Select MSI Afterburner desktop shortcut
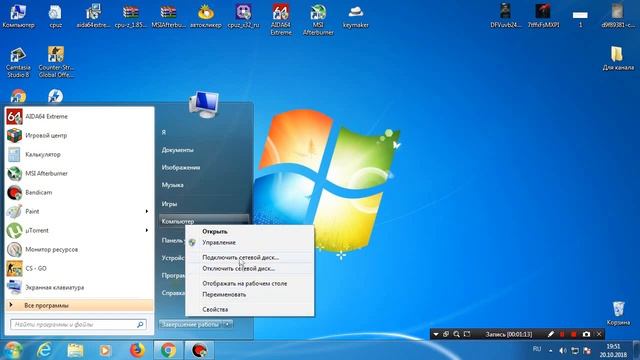Image resolution: width=640 pixels, height=360 pixels. (318, 20)
